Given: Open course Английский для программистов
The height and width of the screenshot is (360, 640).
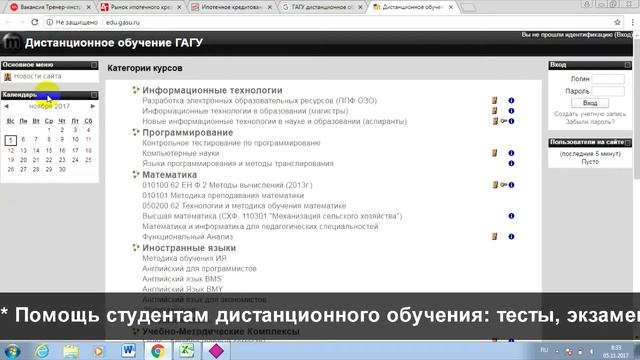Looking at the screenshot, I should tap(199, 269).
